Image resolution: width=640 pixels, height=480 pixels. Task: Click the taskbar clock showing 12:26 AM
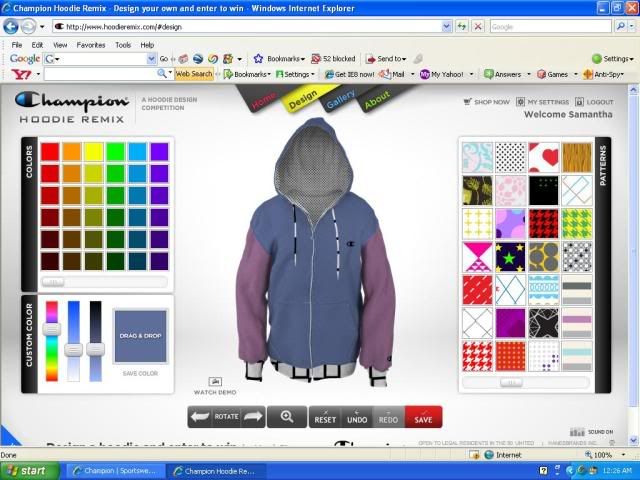[x=617, y=471]
